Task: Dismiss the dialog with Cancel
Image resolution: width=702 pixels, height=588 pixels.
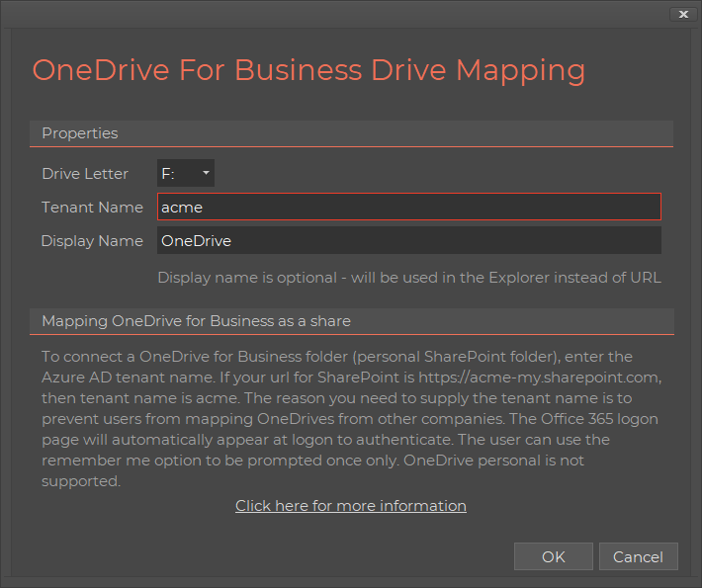Action: (x=638, y=556)
